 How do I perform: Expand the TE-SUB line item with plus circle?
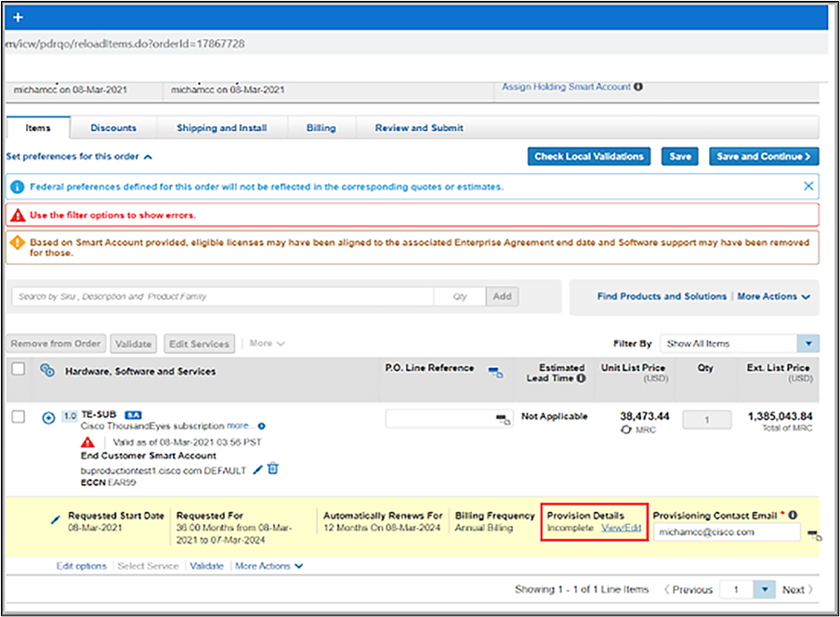pos(48,418)
